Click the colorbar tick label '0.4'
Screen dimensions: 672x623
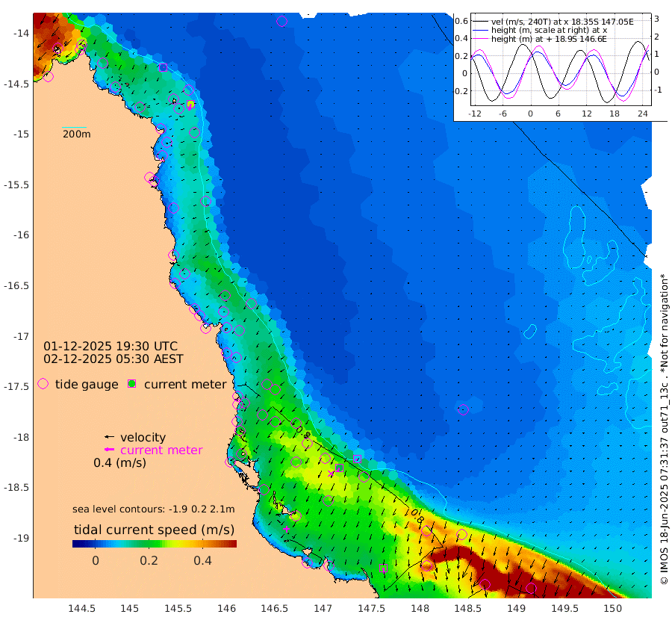(x=202, y=560)
